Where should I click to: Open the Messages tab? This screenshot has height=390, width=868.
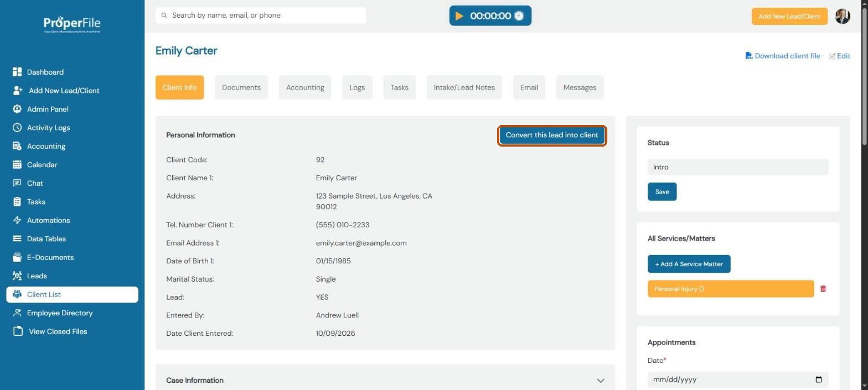(x=580, y=87)
